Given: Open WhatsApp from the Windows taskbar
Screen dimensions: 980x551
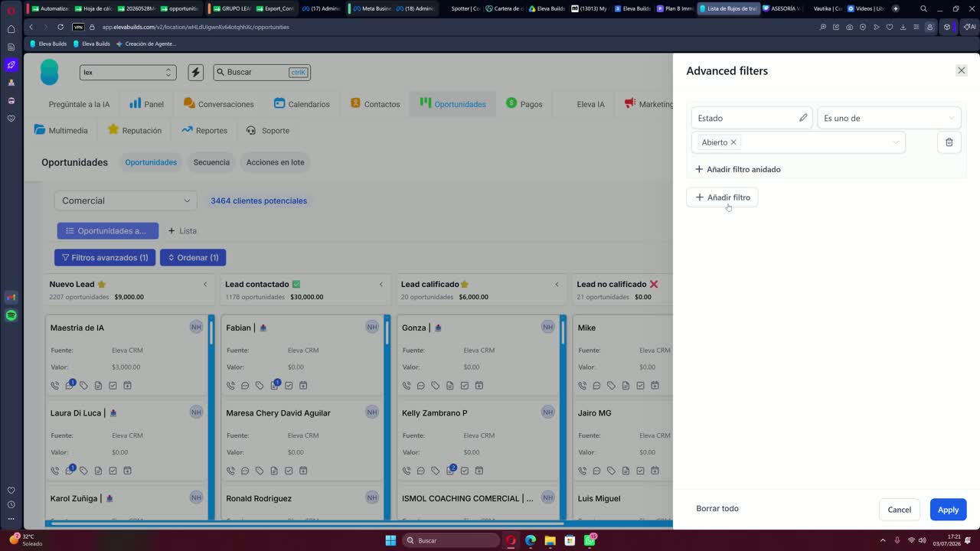Looking at the screenshot, I should 590,540.
